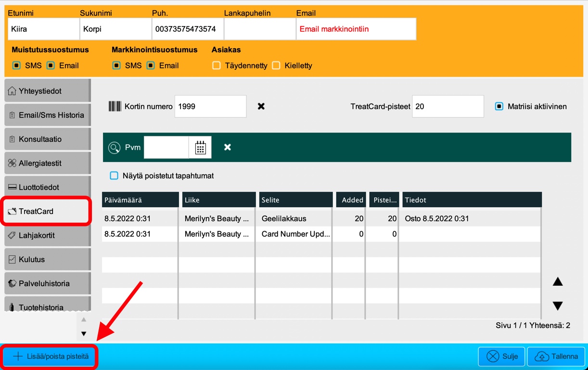
Task: Click the Kortin numero field with 1999
Action: click(210, 106)
